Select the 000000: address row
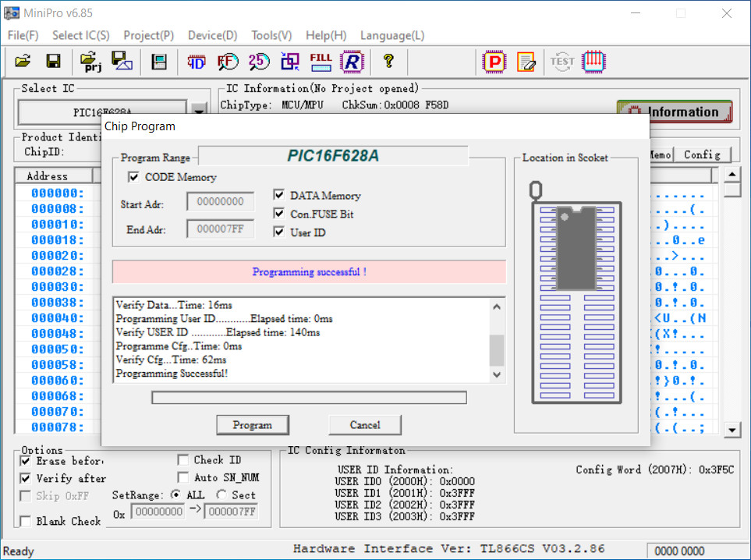This screenshot has width=751, height=560. pos(58,193)
